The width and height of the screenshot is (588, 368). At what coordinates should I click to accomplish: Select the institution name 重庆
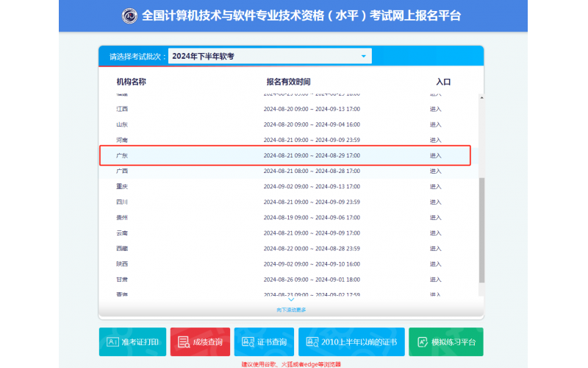pos(122,187)
